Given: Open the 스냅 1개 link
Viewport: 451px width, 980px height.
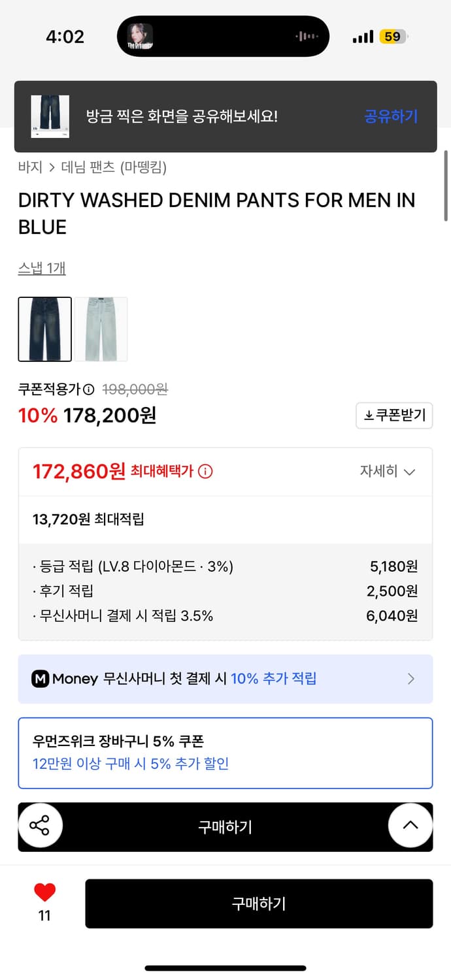Looking at the screenshot, I should pos(41,268).
